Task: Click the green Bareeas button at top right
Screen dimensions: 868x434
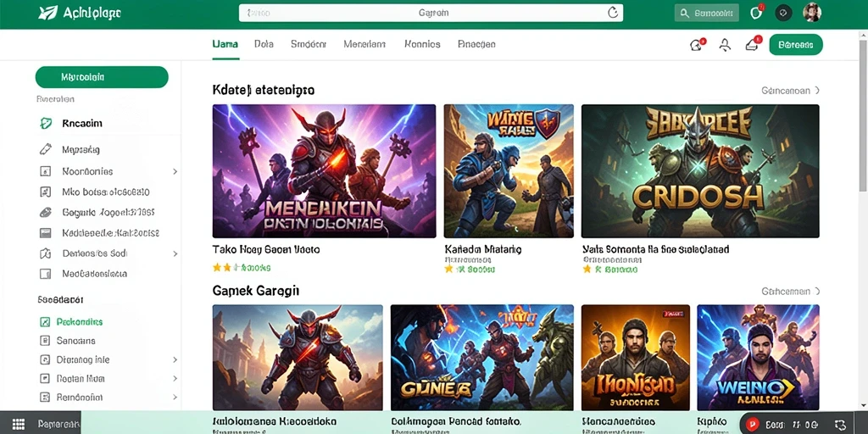Action: click(x=795, y=45)
